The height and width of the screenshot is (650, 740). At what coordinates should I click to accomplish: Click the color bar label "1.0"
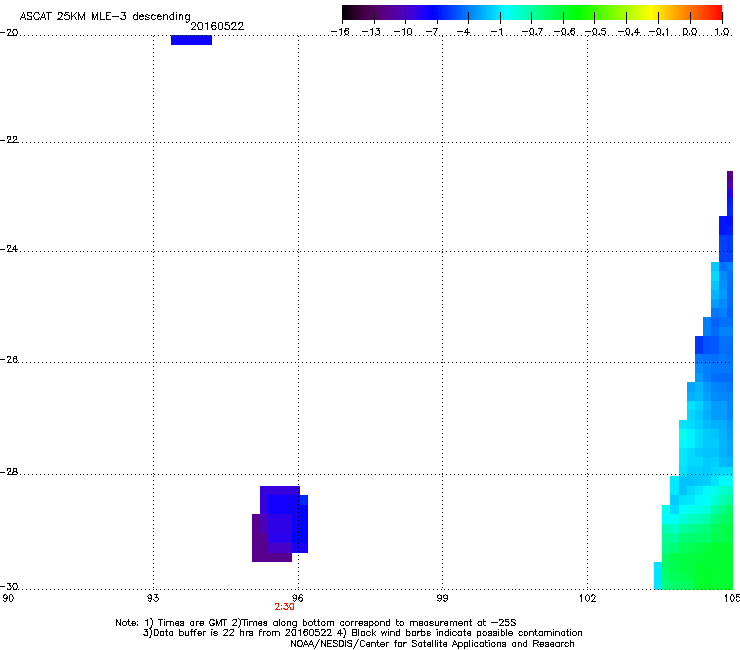722,32
